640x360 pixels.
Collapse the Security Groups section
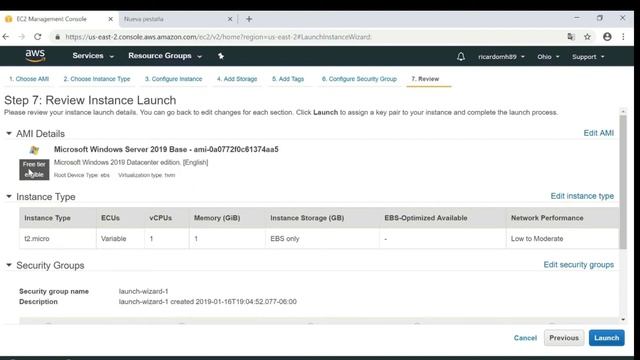(x=9, y=265)
